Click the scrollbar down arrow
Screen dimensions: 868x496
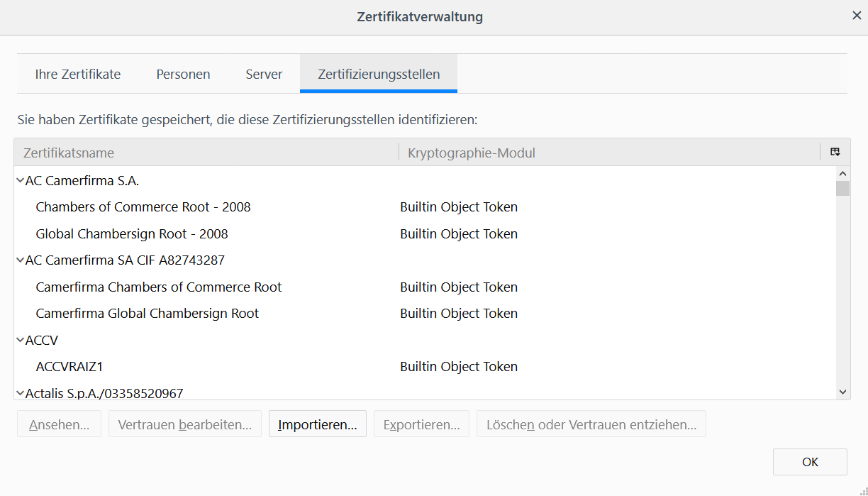[x=842, y=392]
